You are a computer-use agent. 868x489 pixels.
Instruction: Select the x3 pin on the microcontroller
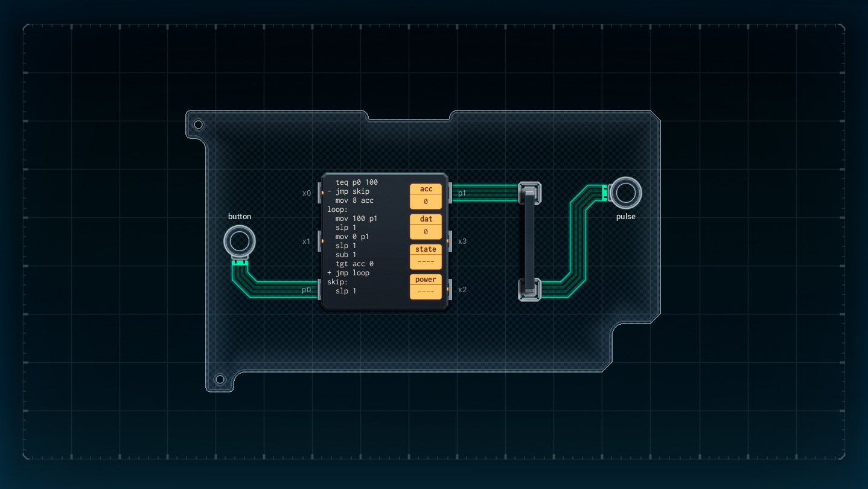click(449, 241)
